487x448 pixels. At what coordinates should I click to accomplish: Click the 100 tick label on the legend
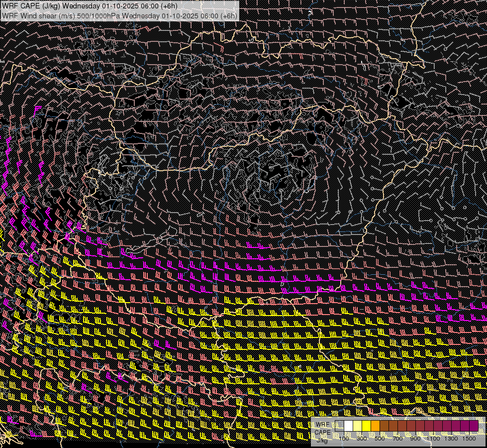[x=344, y=439]
